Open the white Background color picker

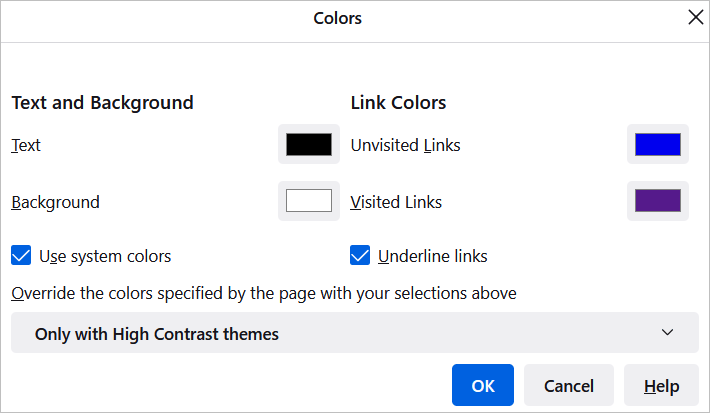tap(308, 201)
